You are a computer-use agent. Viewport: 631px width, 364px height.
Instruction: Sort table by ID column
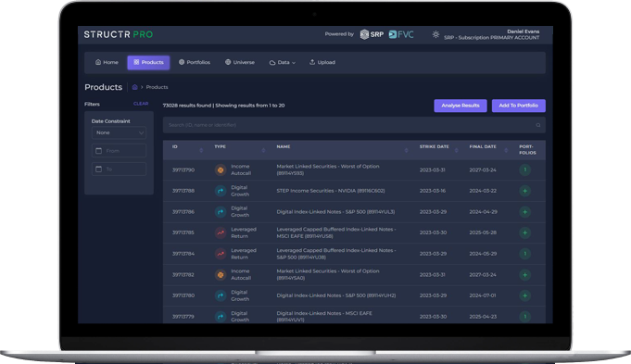(201, 150)
